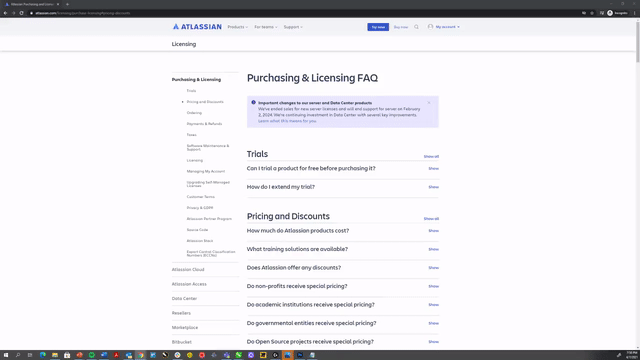Open a new browser tab
640x360 pixels.
[67, 4]
